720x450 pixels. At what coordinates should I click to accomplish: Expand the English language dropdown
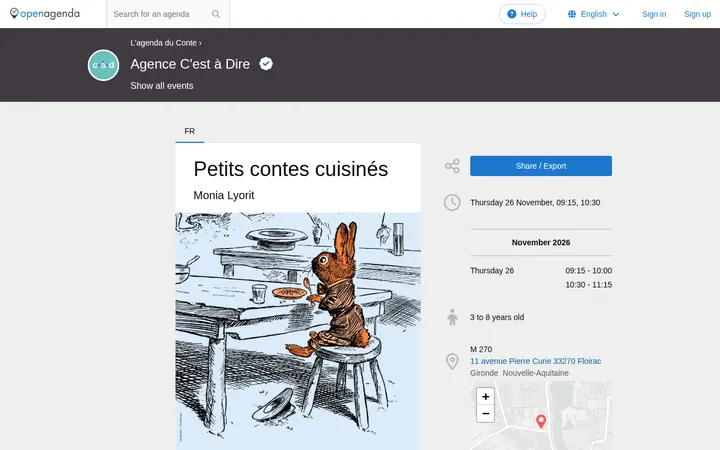594,14
